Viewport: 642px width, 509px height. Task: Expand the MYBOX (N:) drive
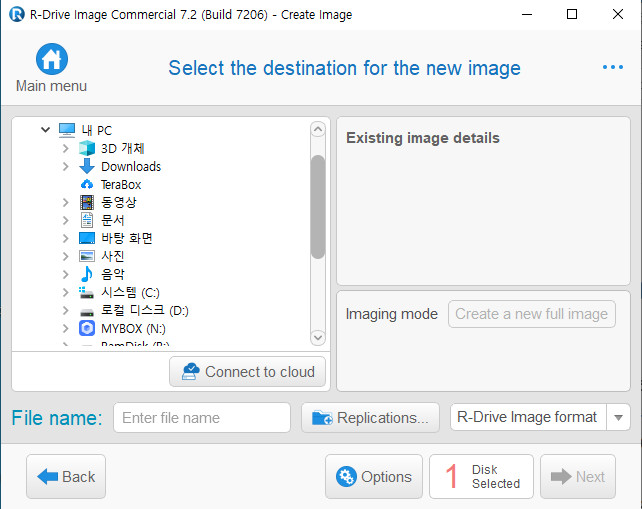66,328
